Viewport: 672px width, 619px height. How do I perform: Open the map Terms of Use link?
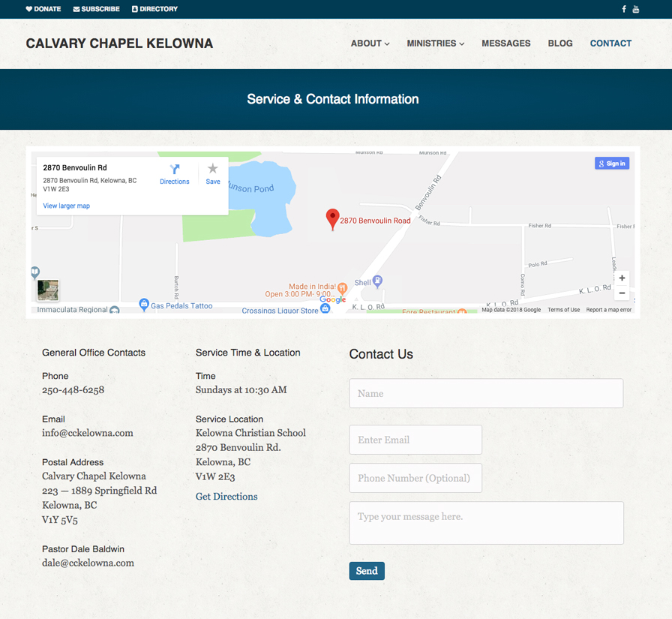[563, 309]
